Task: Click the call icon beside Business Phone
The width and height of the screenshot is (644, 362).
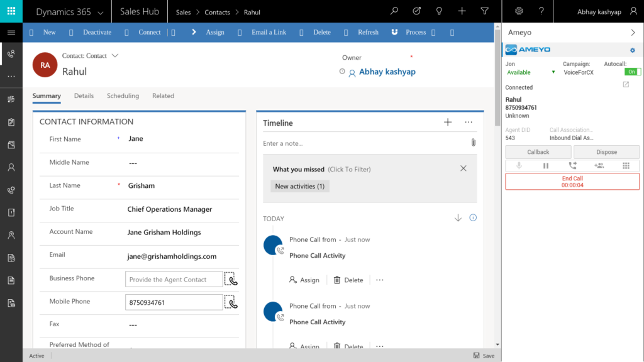Action: 231,279
